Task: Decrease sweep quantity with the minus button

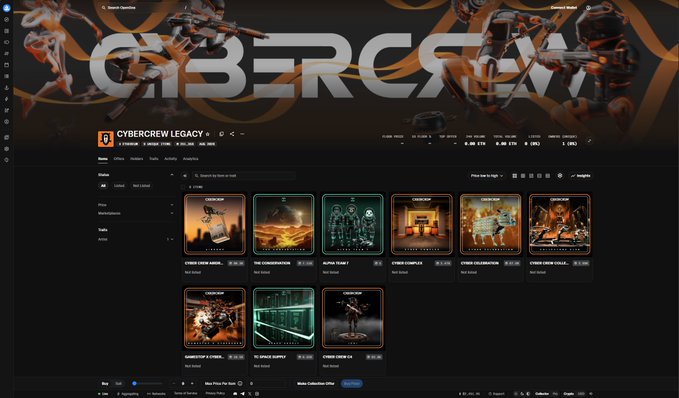Action: (x=174, y=383)
